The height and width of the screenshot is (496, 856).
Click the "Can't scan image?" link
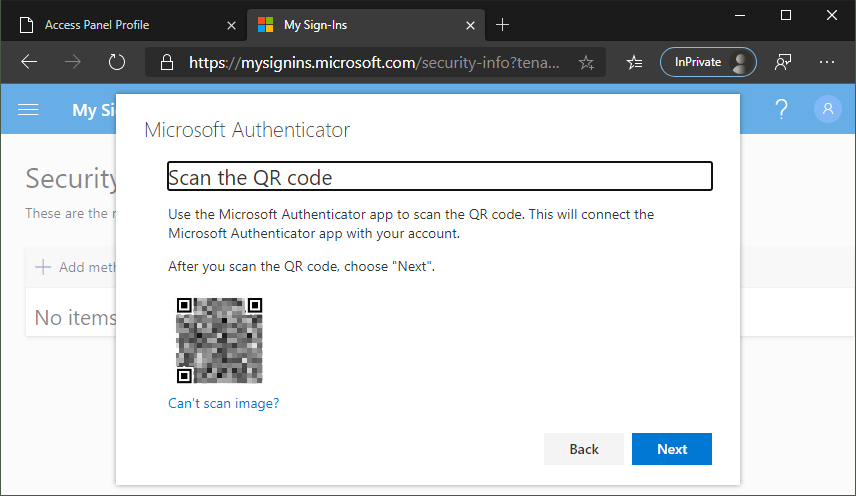224,403
